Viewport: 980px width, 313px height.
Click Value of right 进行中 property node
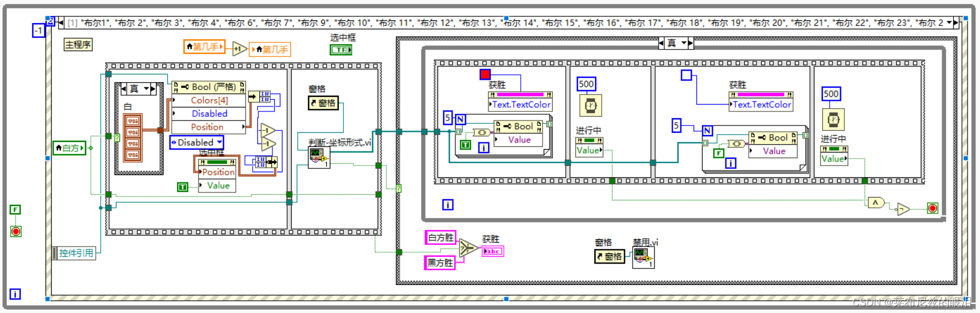point(834,159)
